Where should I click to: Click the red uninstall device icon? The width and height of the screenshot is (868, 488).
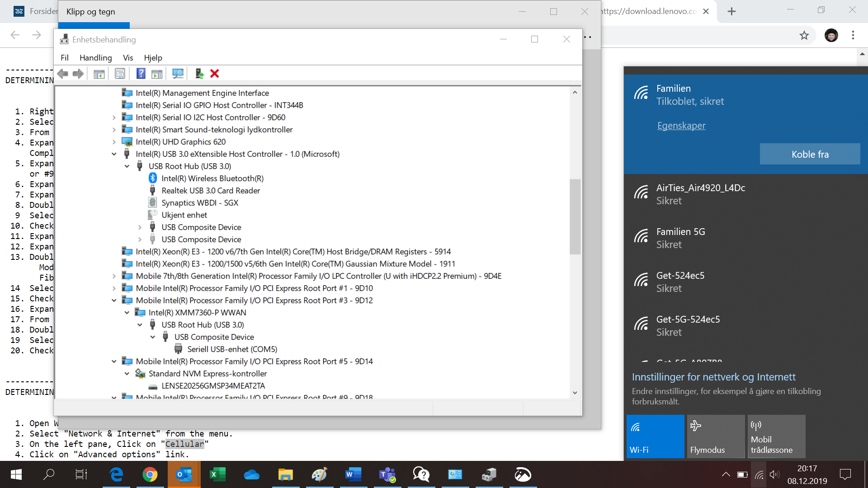(x=215, y=74)
